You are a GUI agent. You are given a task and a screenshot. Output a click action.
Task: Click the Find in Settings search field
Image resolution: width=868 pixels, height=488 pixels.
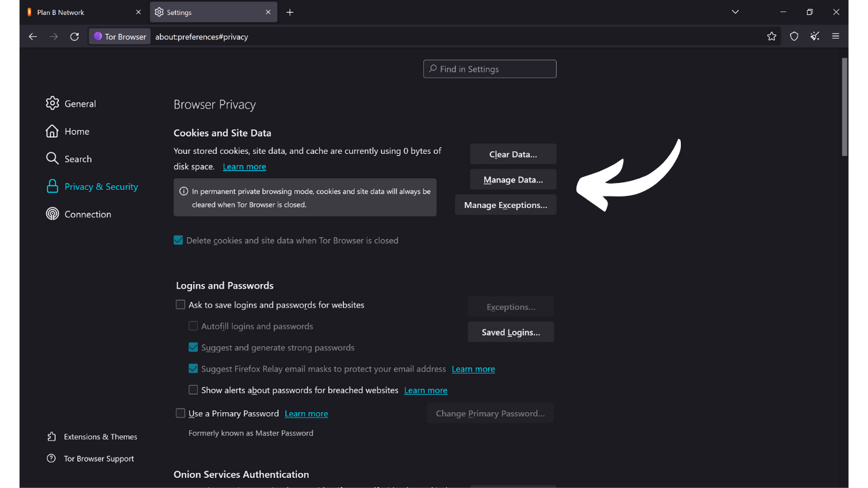pos(490,68)
